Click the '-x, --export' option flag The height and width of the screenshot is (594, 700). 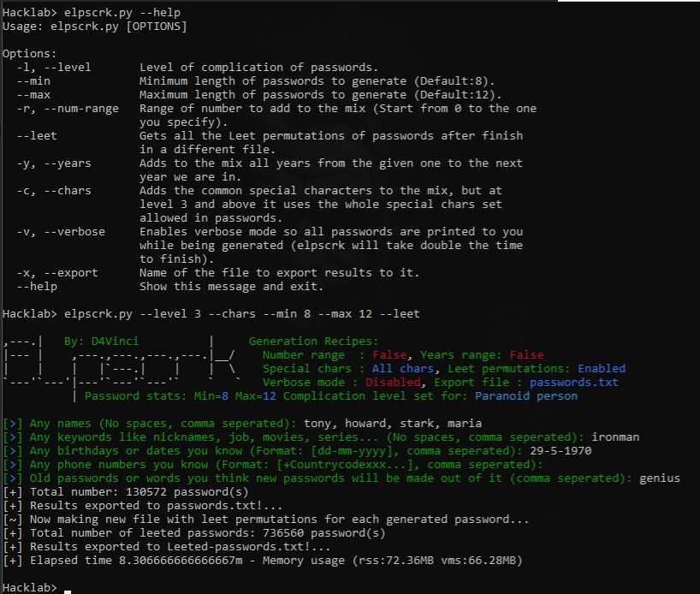coord(57,273)
